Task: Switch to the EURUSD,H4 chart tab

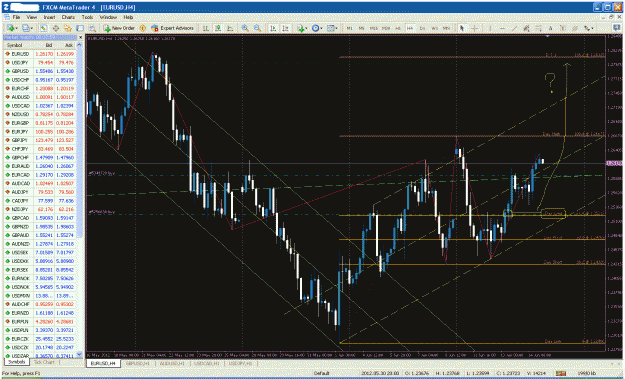Action: (104, 363)
